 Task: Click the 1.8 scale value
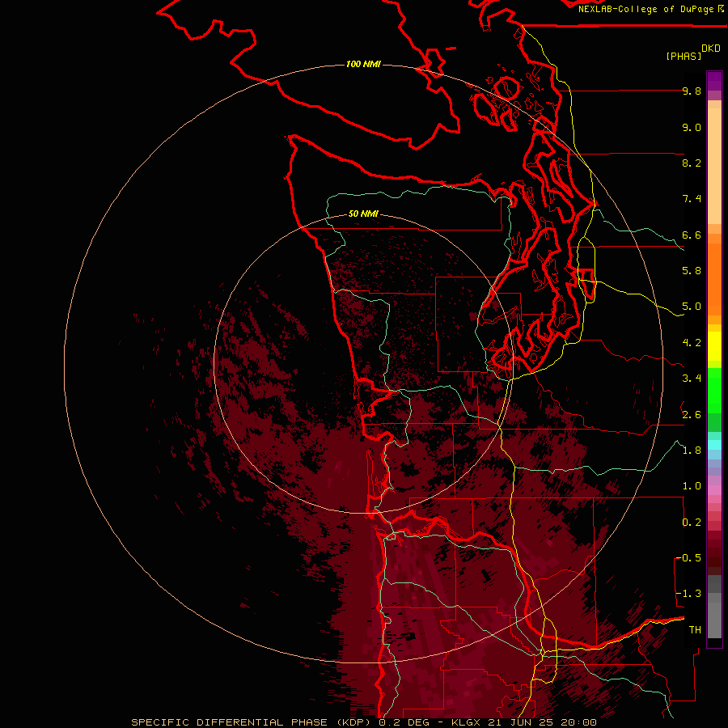692,451
